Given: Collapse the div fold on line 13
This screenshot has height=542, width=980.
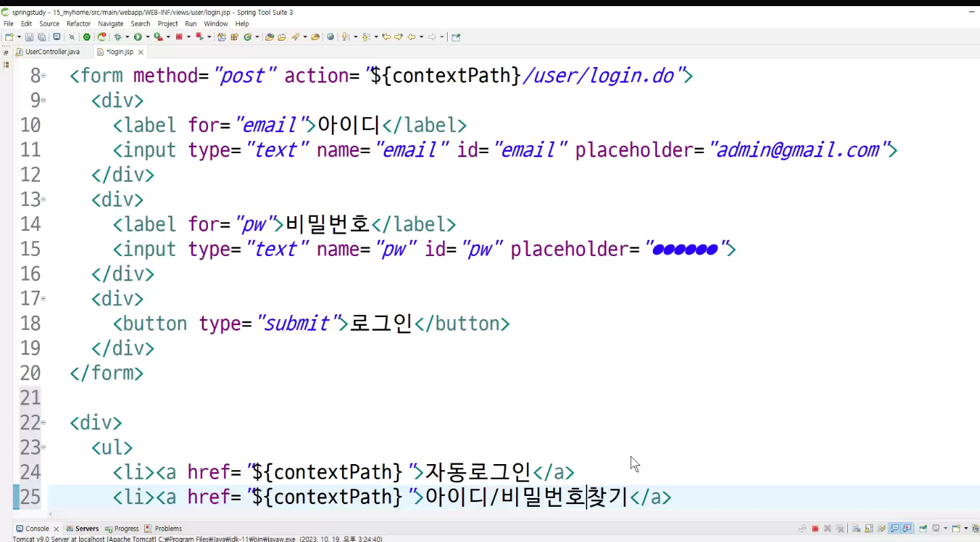Looking at the screenshot, I should 44,200.
